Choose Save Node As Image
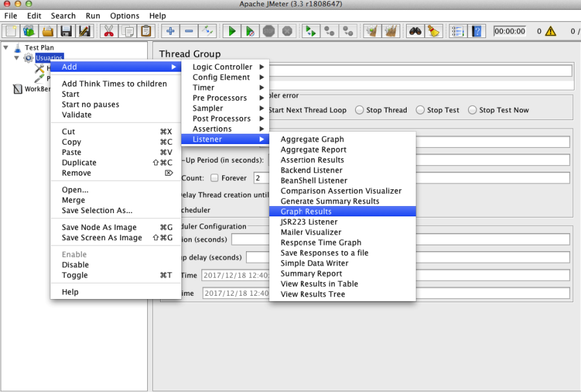This screenshot has width=581, height=392. point(116,227)
